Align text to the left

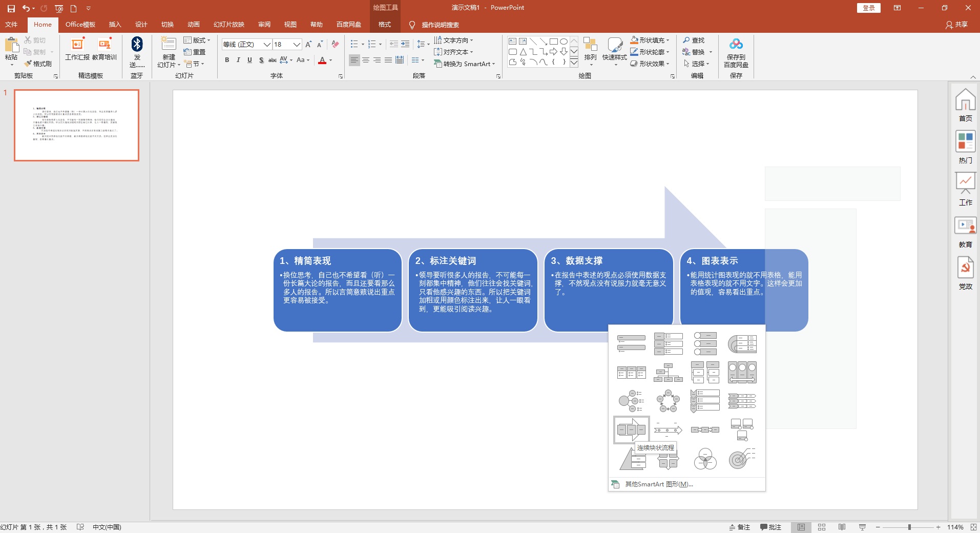click(x=355, y=60)
